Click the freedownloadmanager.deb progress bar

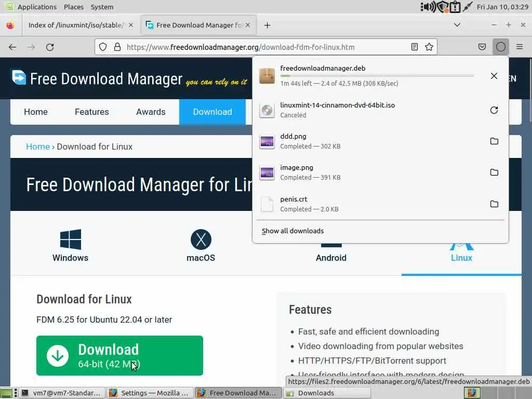pyautogui.click(x=377, y=76)
